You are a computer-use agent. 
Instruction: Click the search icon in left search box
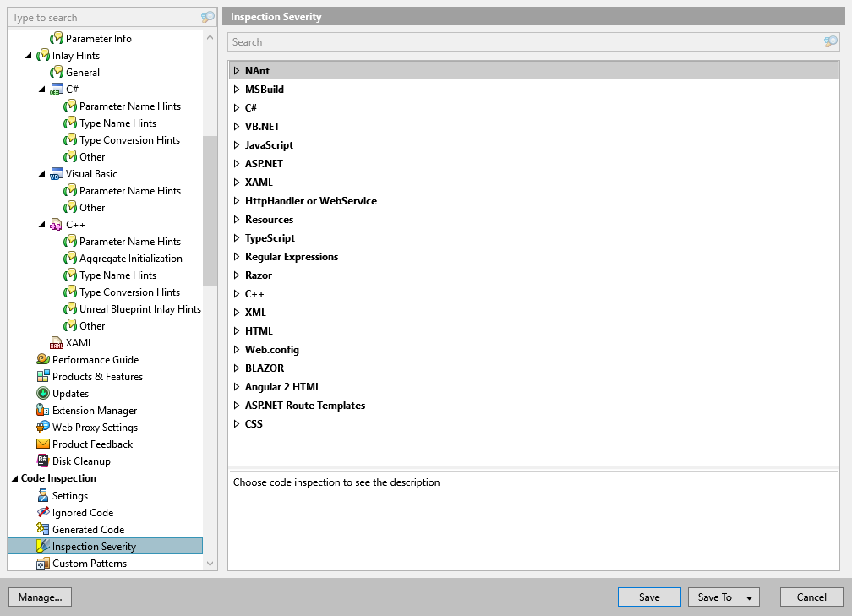pyautogui.click(x=208, y=18)
